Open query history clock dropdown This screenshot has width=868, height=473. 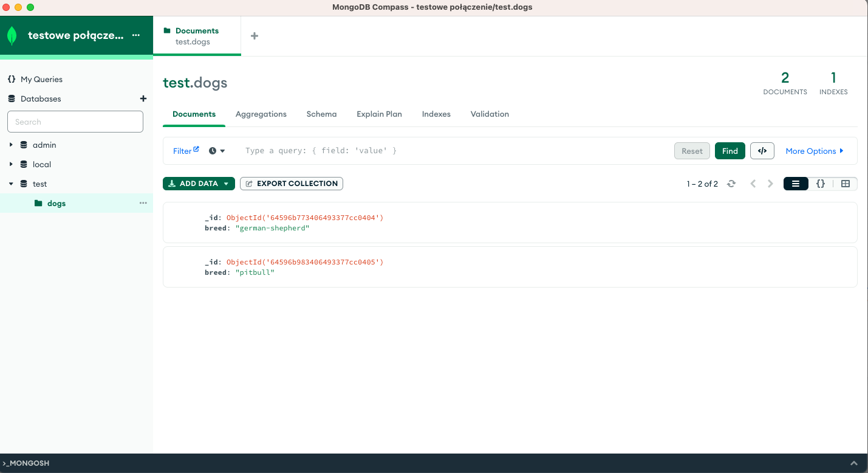pos(217,151)
